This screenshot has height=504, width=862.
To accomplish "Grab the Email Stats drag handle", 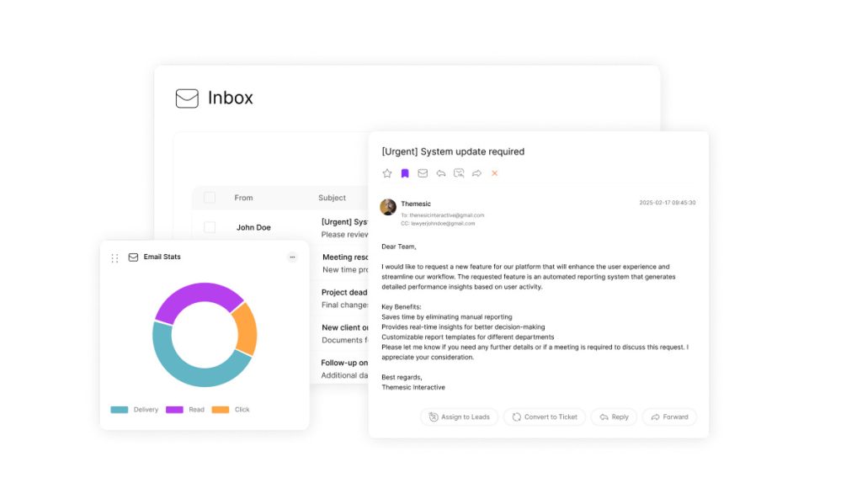I will coord(114,257).
